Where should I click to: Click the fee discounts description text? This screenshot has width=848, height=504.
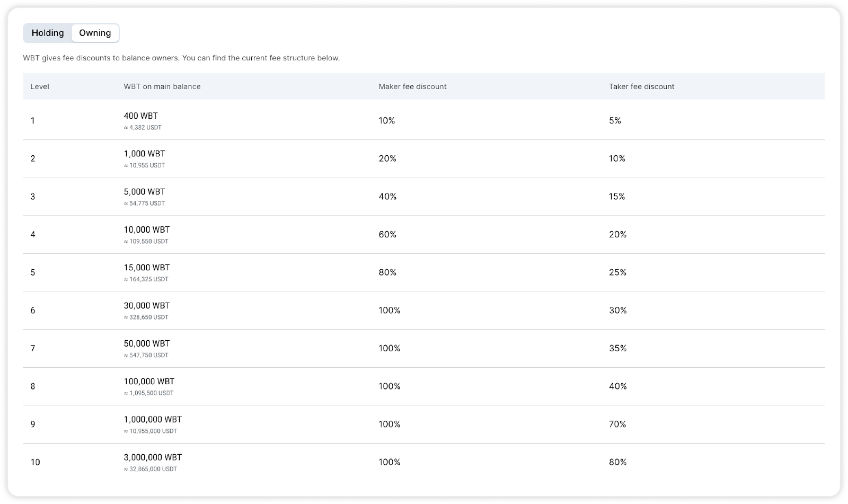click(x=181, y=58)
